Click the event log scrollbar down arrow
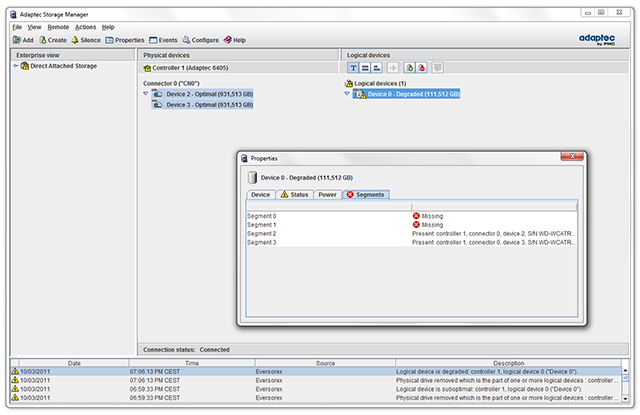Screen dimensions: 640x415 (625, 398)
